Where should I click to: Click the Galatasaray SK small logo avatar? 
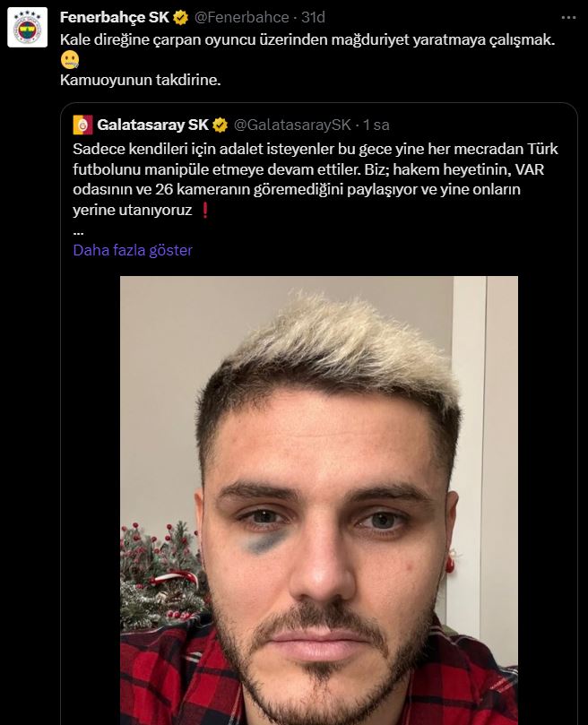pos(82,123)
